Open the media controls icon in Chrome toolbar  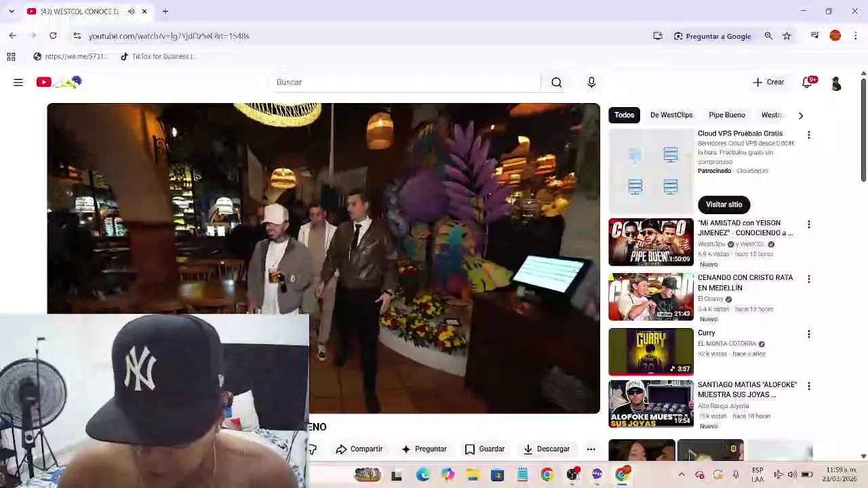coord(815,36)
